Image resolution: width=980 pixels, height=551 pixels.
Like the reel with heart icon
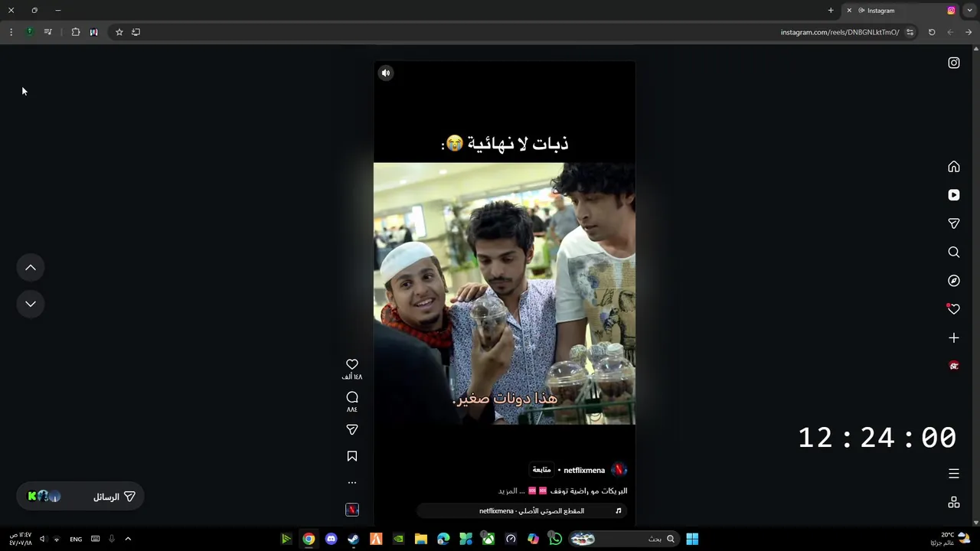pos(352,364)
